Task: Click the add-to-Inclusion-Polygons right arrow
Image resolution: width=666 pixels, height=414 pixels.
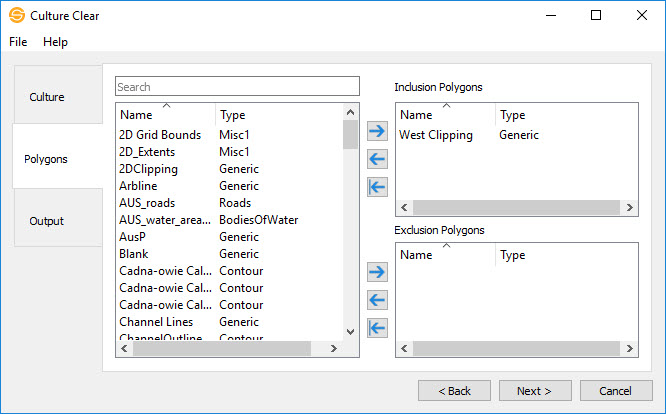Action: [377, 131]
